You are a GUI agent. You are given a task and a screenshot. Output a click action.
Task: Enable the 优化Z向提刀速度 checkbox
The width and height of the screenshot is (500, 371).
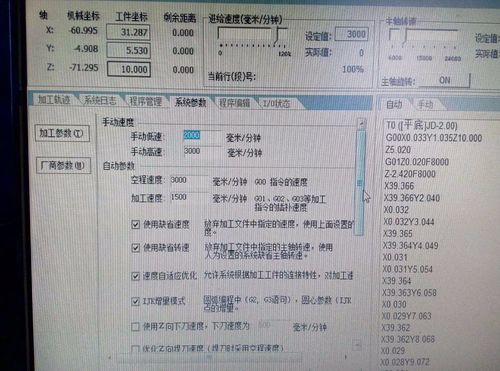pos(135,349)
